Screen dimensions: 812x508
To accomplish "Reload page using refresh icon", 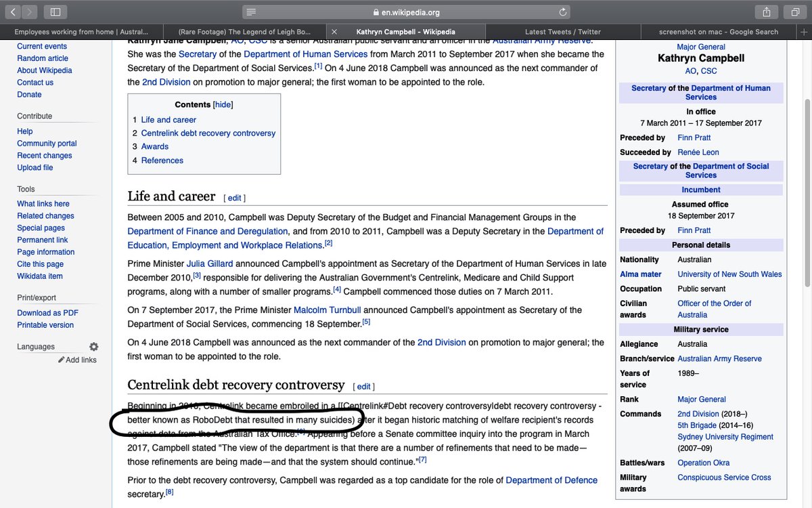I will coord(562,12).
